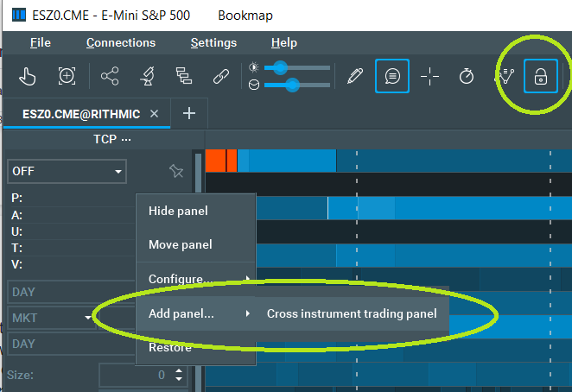Click the pin icon beside OFF dropdown
This screenshot has width=572, height=392.
(x=176, y=171)
